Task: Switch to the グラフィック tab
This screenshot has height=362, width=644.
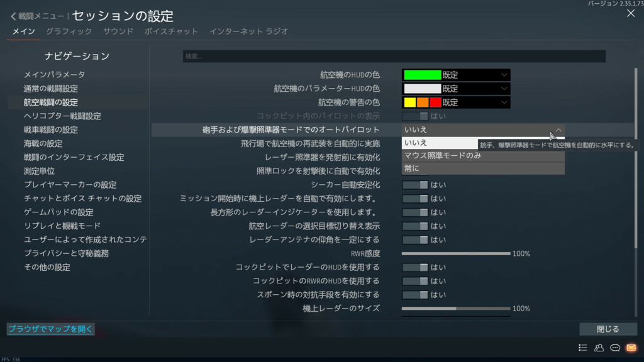Action: (x=69, y=31)
